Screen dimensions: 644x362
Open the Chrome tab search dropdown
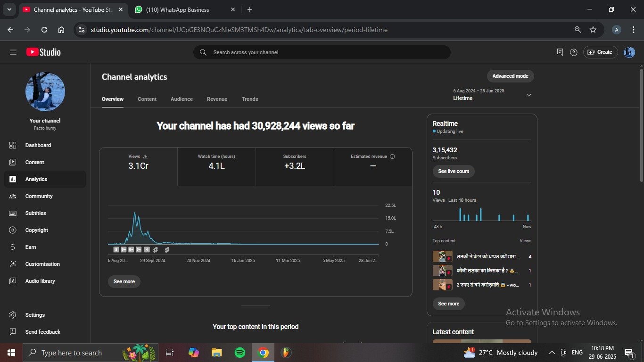click(9, 9)
